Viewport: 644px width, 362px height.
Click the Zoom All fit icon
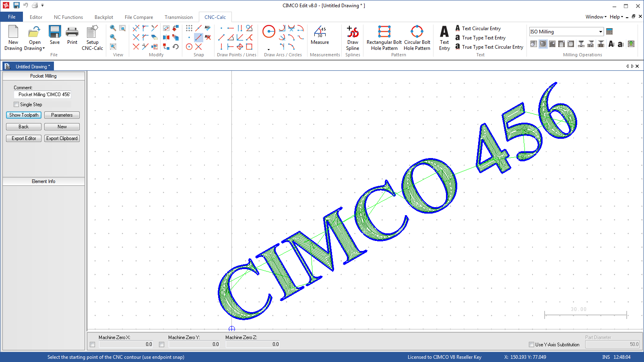click(x=113, y=47)
